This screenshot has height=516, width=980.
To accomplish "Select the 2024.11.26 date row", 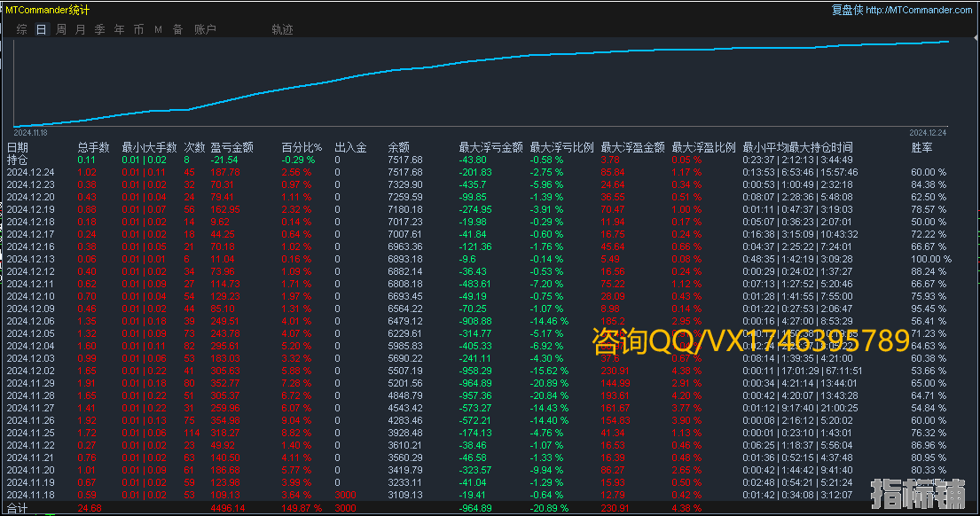I will point(31,420).
